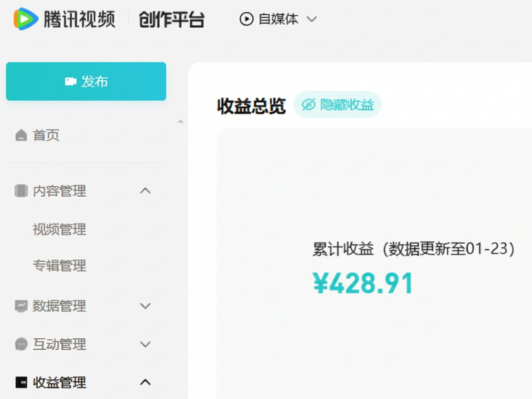This screenshot has width=532, height=399.
Task: Click the 互动管理 chat bubble icon
Action: pos(21,344)
